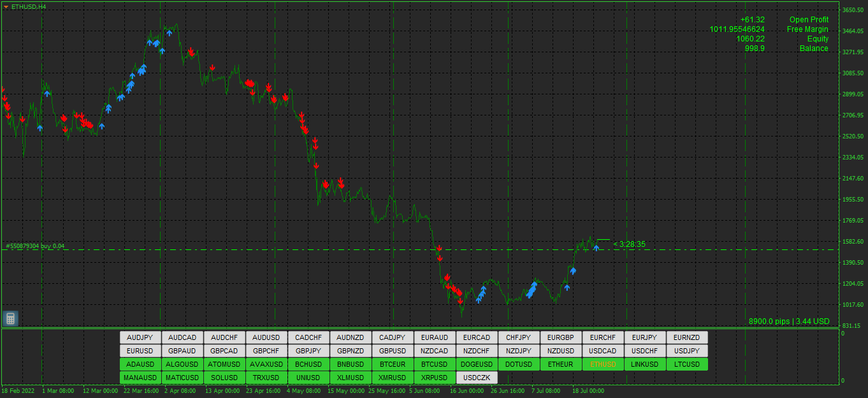Screen dimensions: 868x398
Task: Open EURCAD chart symbol
Action: [476, 337]
